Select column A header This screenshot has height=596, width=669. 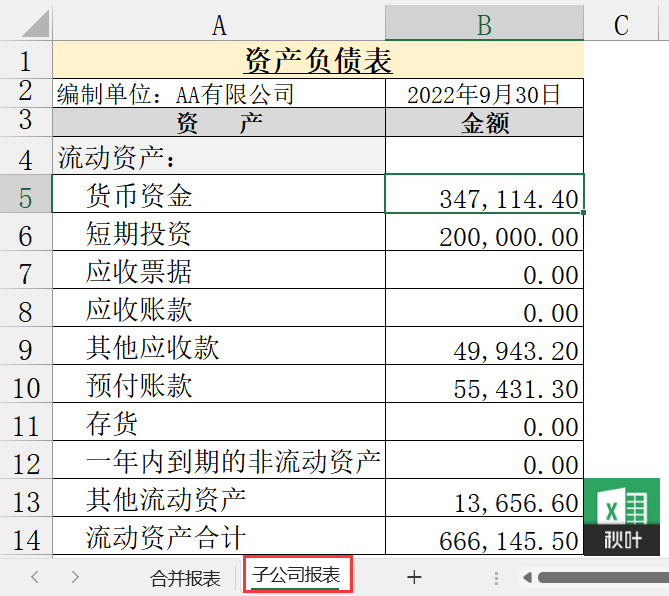[x=219, y=23]
